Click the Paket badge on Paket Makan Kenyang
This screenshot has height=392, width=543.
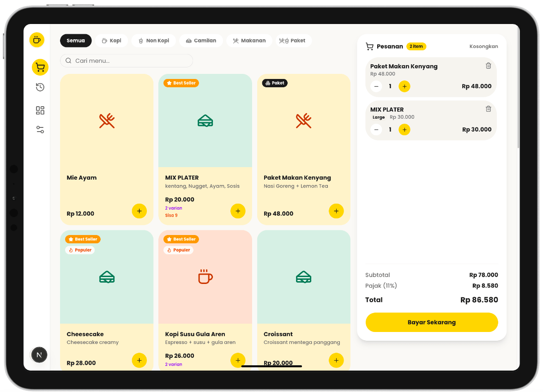(x=275, y=83)
